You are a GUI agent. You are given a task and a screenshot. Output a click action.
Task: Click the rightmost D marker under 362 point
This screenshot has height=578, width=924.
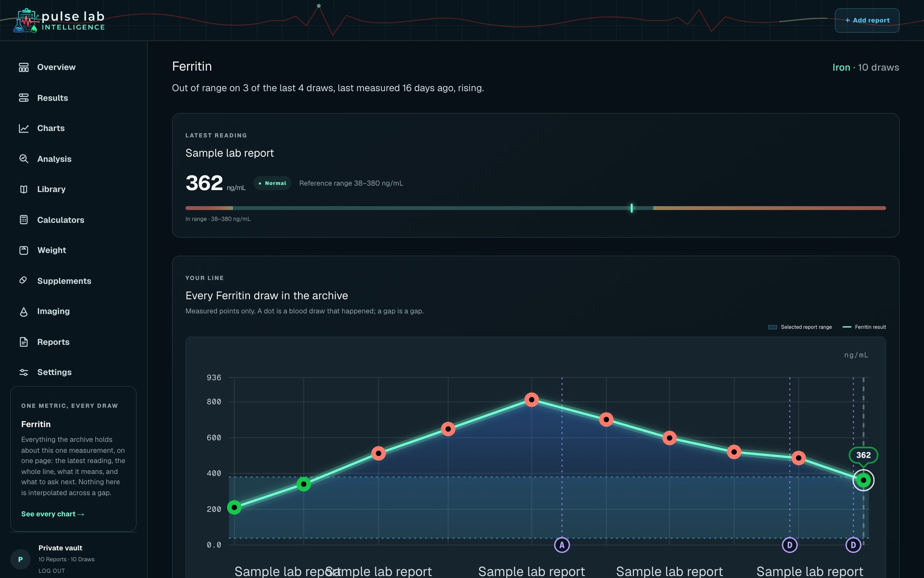[x=853, y=545]
